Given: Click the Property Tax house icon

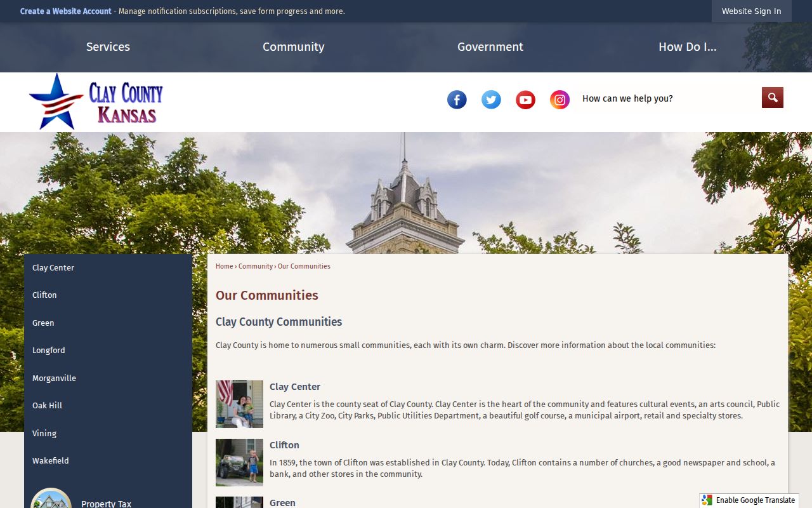Looking at the screenshot, I should 51,498.
